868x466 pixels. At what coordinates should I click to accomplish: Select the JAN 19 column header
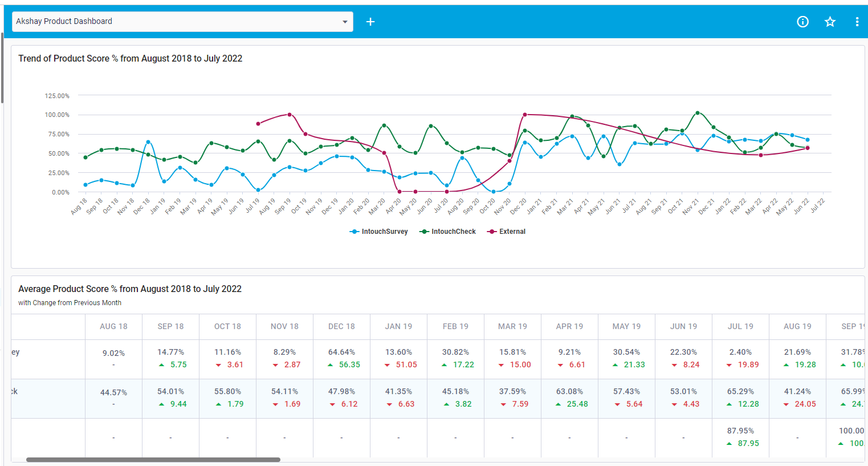398,326
